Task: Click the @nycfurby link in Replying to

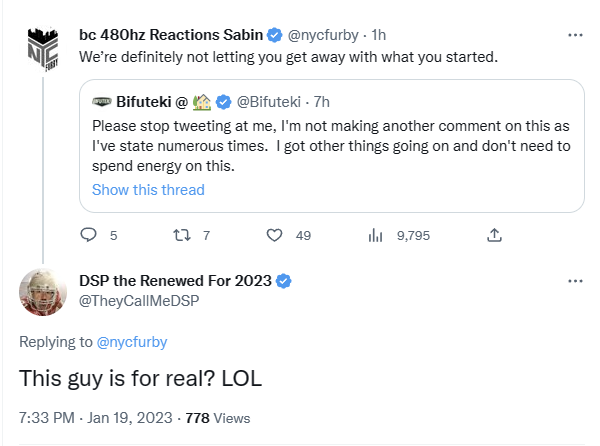Action: [132, 342]
